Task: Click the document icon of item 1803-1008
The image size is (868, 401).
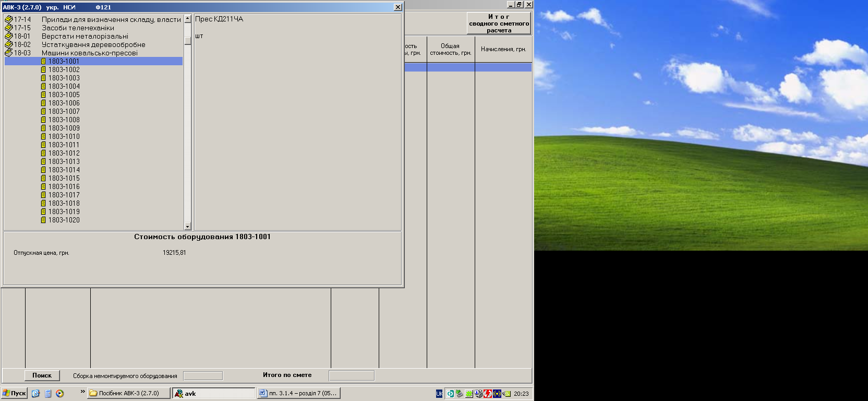Action: click(x=43, y=120)
